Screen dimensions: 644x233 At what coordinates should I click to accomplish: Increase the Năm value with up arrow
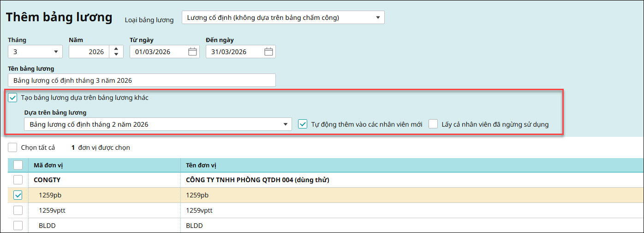pyautogui.click(x=116, y=49)
